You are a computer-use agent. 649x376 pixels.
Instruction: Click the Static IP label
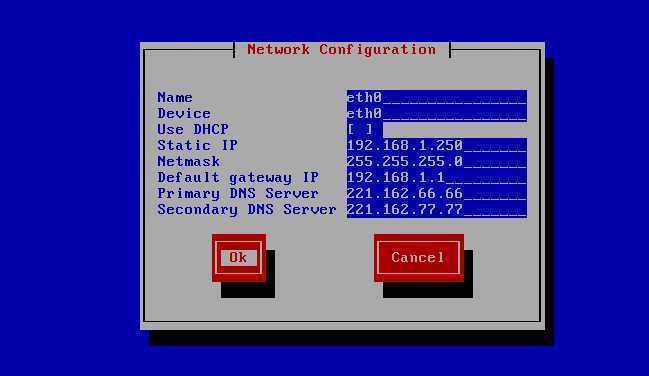197,145
